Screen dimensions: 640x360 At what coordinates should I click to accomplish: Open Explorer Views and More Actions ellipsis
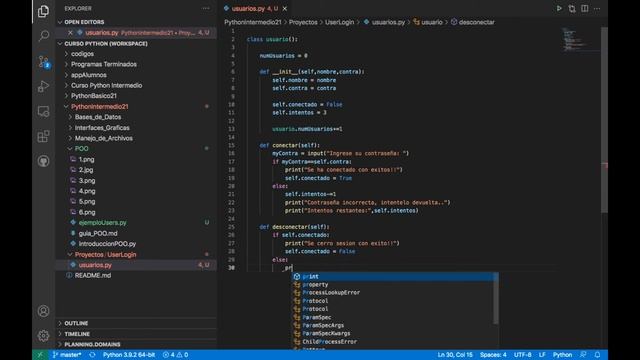tap(206, 9)
